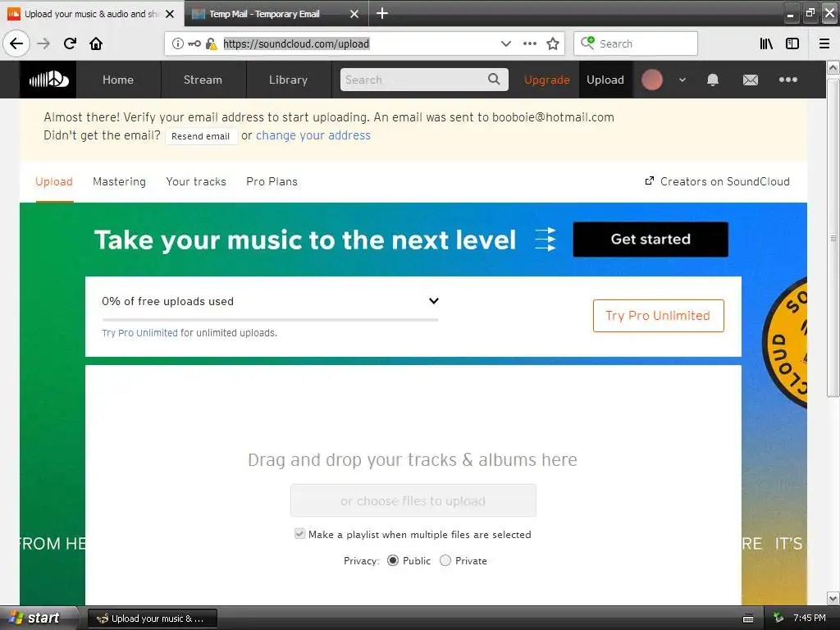
Task: Click the Try Pro Unlimited button
Action: (658, 316)
